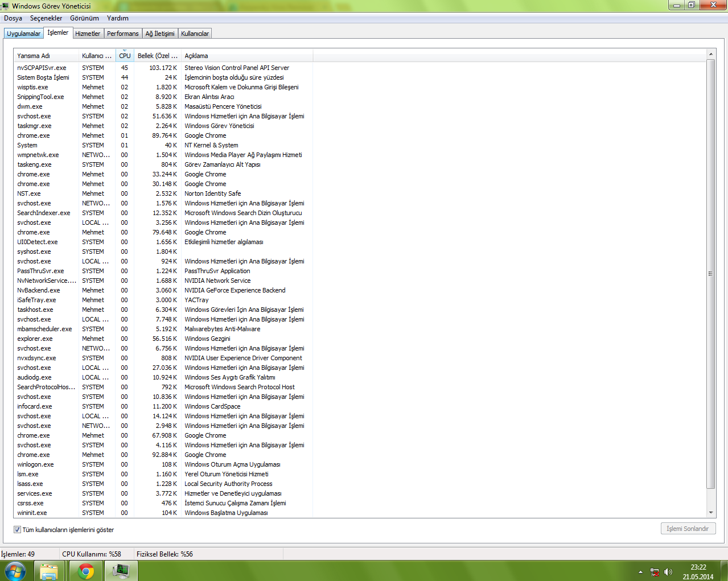Image resolution: width=728 pixels, height=581 pixels.
Task: Click the vertical scrollbar thumb of process list
Action: 710,274
